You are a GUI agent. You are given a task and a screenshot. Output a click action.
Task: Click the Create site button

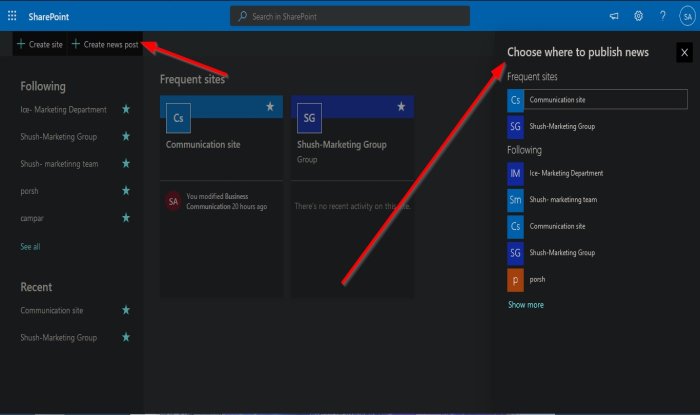click(40, 44)
